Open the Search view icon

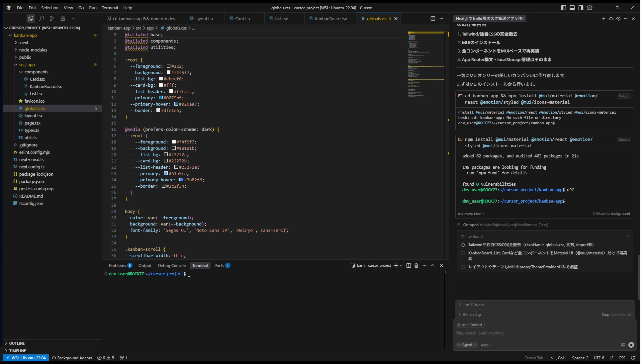(42, 19)
